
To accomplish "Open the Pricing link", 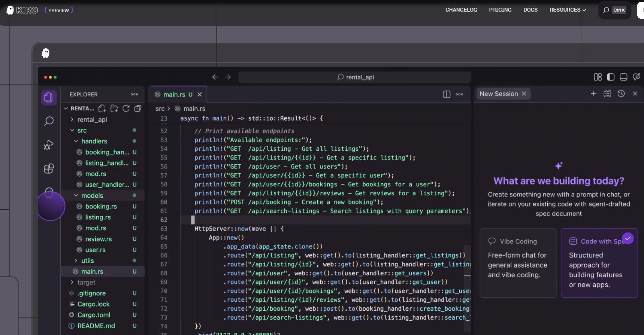I will coord(500,10).
